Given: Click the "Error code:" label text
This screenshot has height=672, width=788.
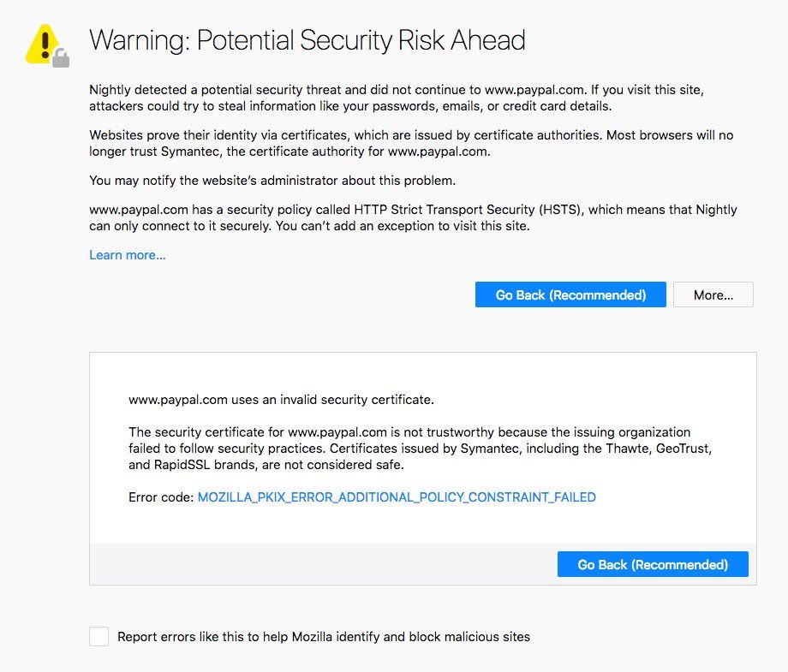Looking at the screenshot, I should point(161,497).
